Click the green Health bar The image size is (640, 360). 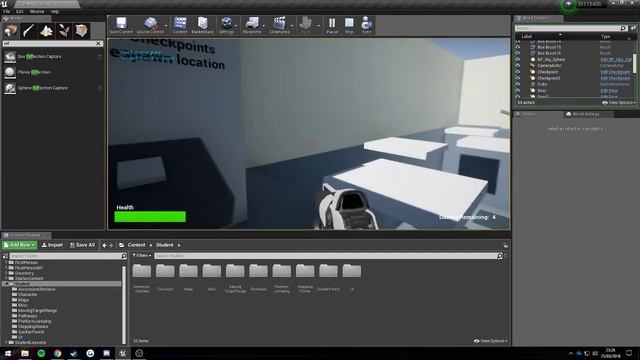[x=150, y=216]
